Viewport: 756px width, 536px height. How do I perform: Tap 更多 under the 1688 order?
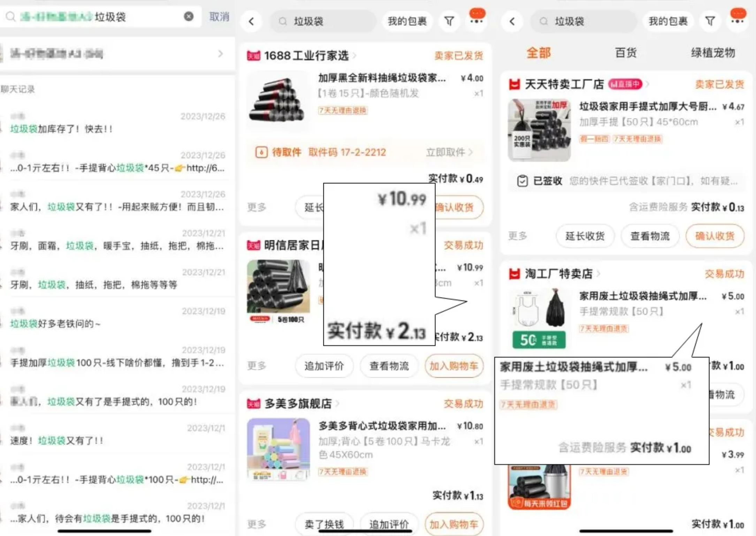pos(257,207)
